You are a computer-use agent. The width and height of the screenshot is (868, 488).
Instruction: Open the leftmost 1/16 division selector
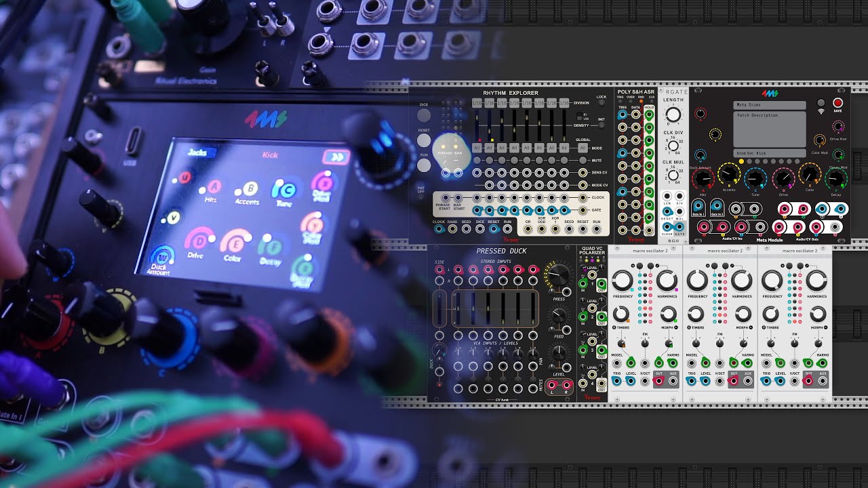click(477, 103)
